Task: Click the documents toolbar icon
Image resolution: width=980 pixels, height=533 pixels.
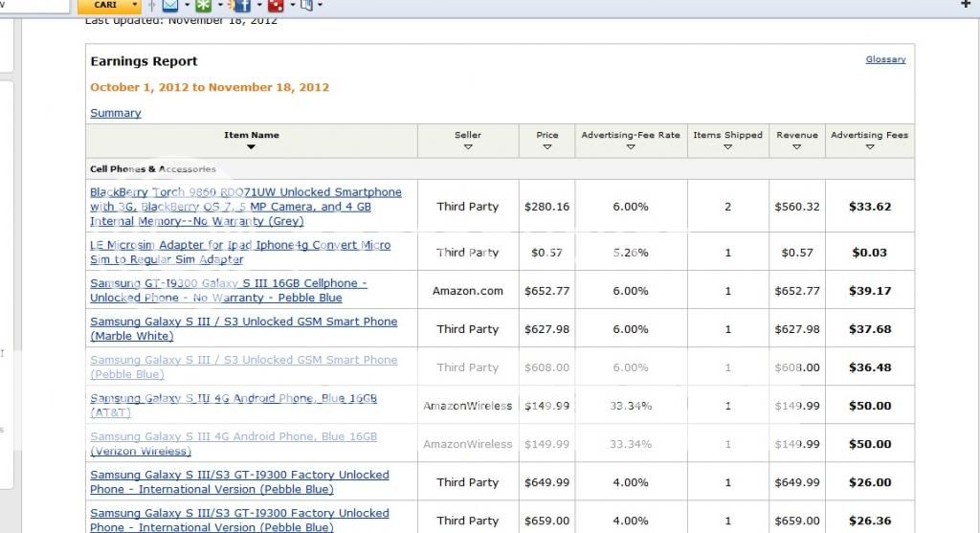Action: point(306,6)
